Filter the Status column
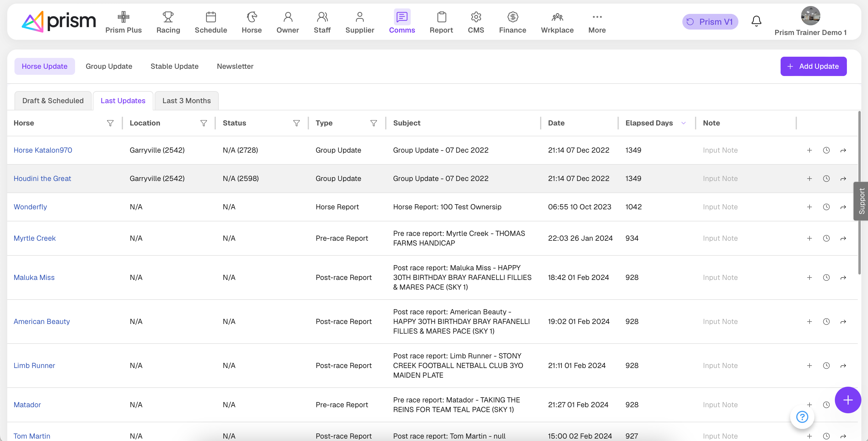 click(297, 123)
